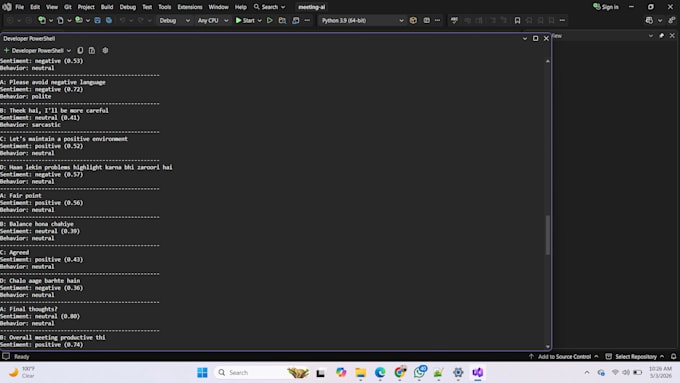Open the Any CPU platform dropdown
The width and height of the screenshot is (680, 383).
[212, 20]
